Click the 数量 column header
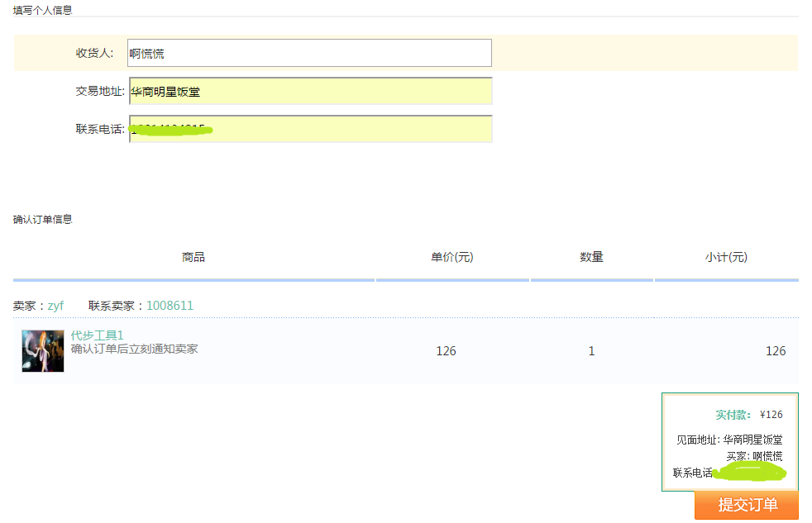Viewport: 812px width, 523px height. (591, 257)
